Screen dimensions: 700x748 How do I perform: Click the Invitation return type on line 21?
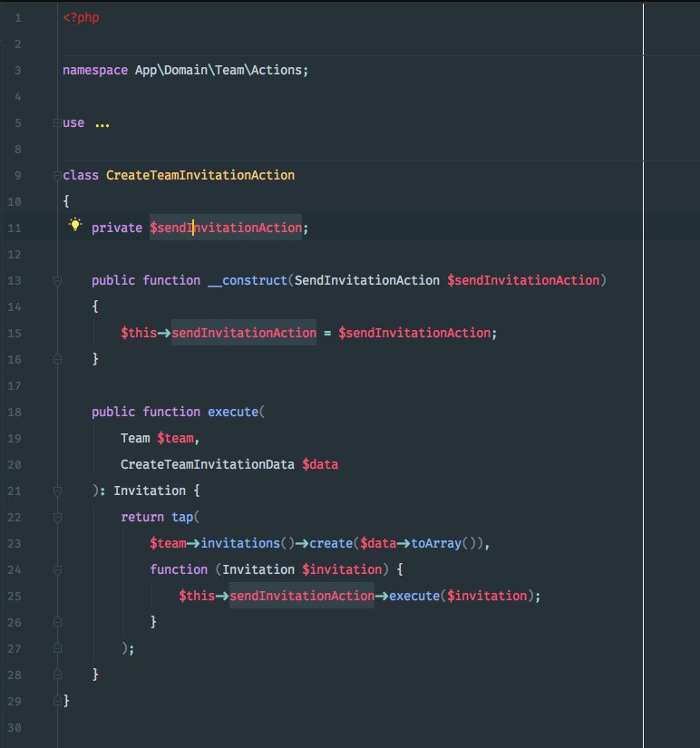pos(150,491)
